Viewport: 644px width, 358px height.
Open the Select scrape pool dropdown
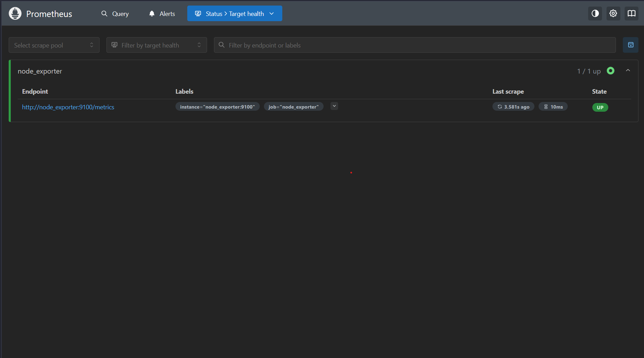(54, 45)
